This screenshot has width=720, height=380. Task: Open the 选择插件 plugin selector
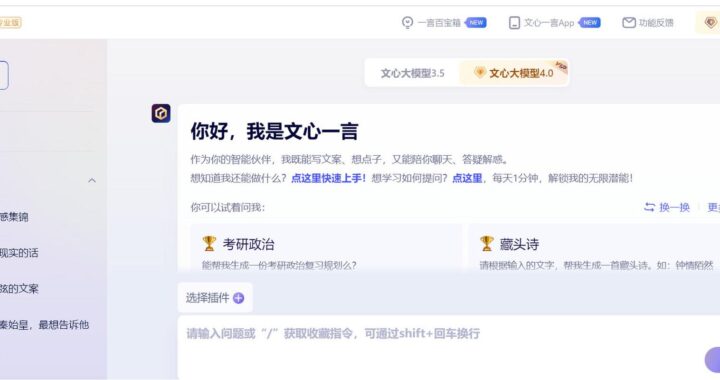[215, 298]
